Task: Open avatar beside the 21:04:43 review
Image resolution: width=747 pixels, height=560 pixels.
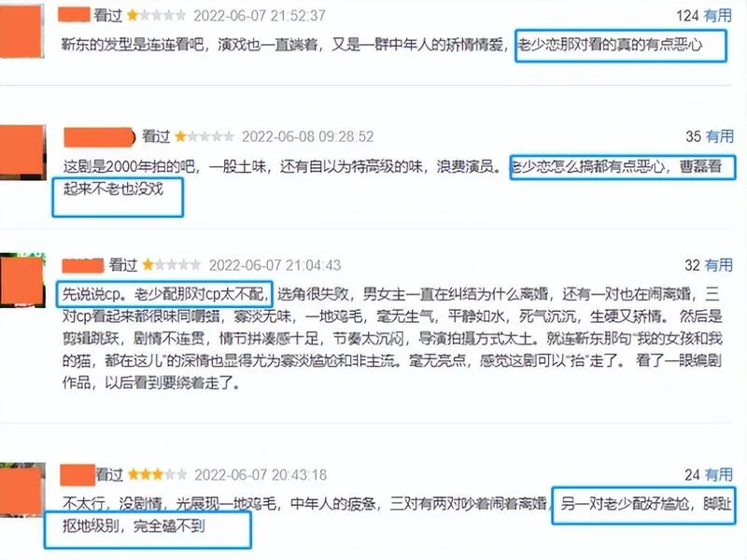Action: tap(22, 281)
